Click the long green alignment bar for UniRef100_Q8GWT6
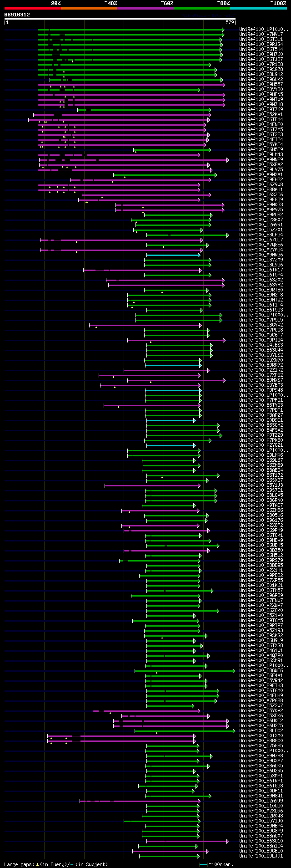 coord(185,671)
